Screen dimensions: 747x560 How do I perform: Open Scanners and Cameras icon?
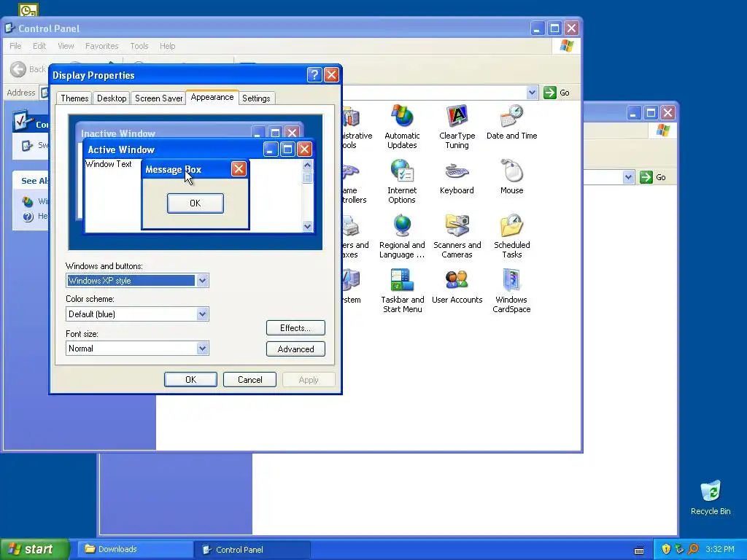[x=457, y=236]
